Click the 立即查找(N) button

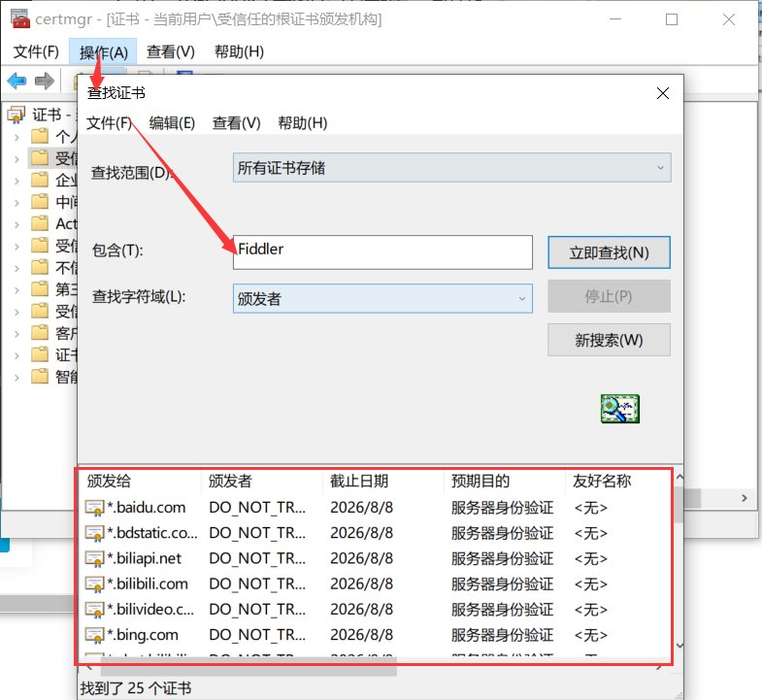[x=609, y=252]
